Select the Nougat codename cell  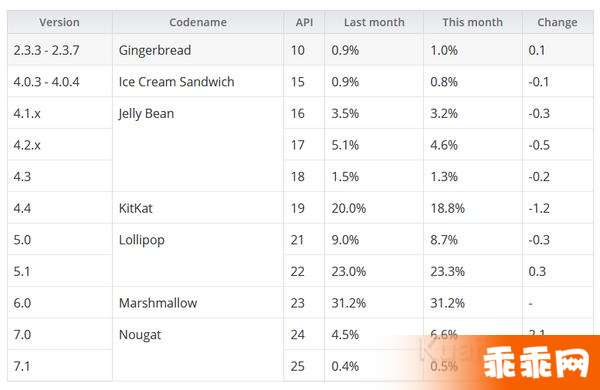tap(198, 350)
